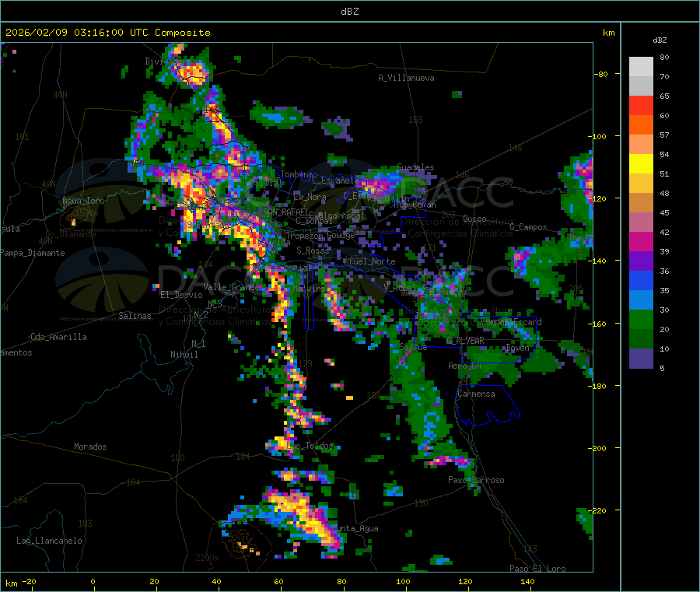Select the red 65 dBZ legend swatch
Image resolution: width=700 pixels, height=592 pixels.
pos(641,105)
